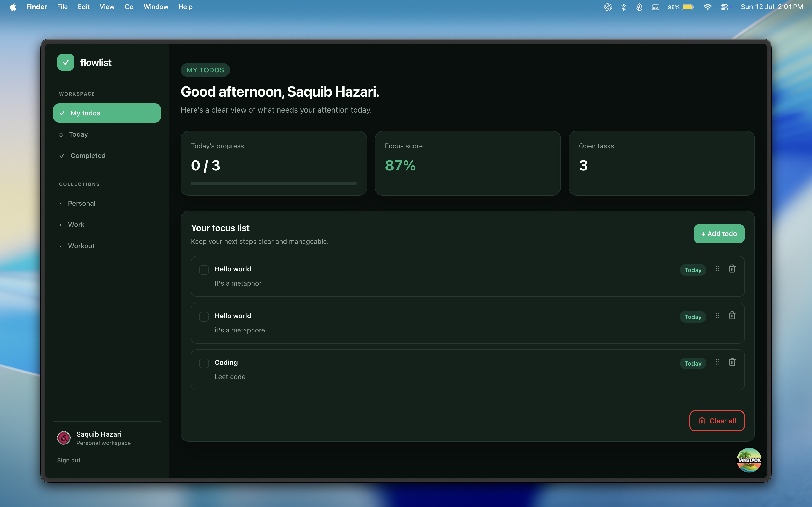Delete the Coding todo with trash icon
Image resolution: width=812 pixels, height=507 pixels.
point(732,362)
